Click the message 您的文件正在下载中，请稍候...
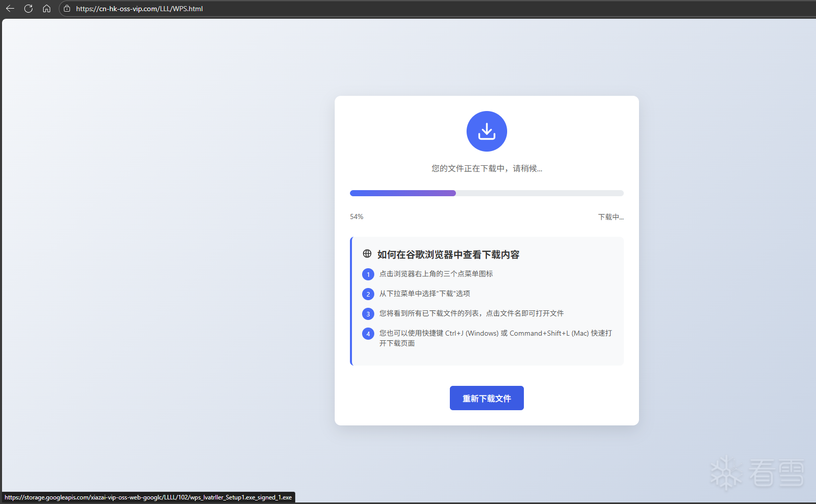The height and width of the screenshot is (504, 816). [487, 168]
